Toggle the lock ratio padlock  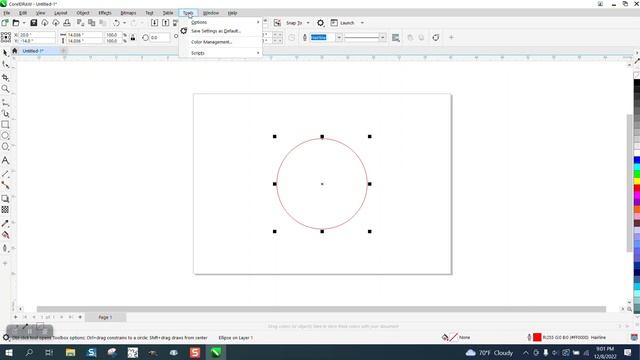(x=133, y=38)
